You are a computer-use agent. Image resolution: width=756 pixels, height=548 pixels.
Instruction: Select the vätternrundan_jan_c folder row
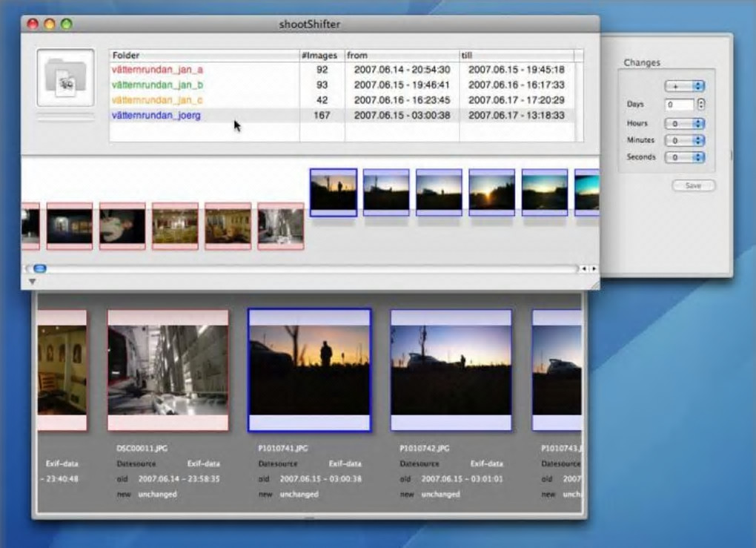point(157,100)
